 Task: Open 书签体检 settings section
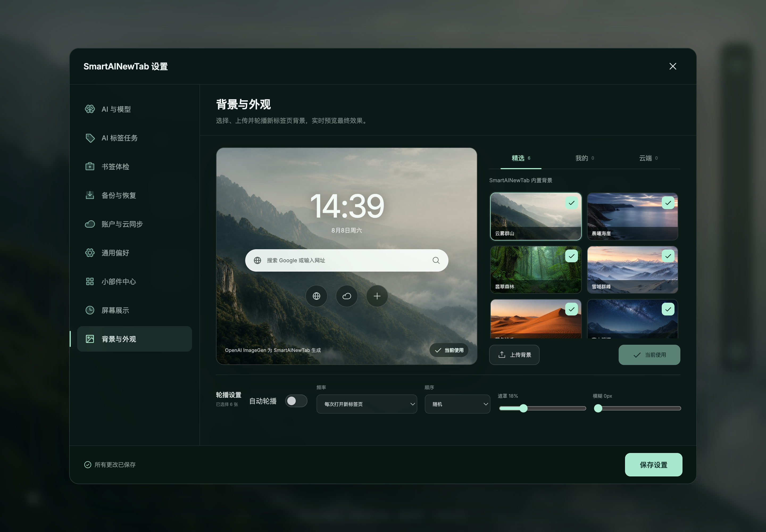[x=134, y=166]
